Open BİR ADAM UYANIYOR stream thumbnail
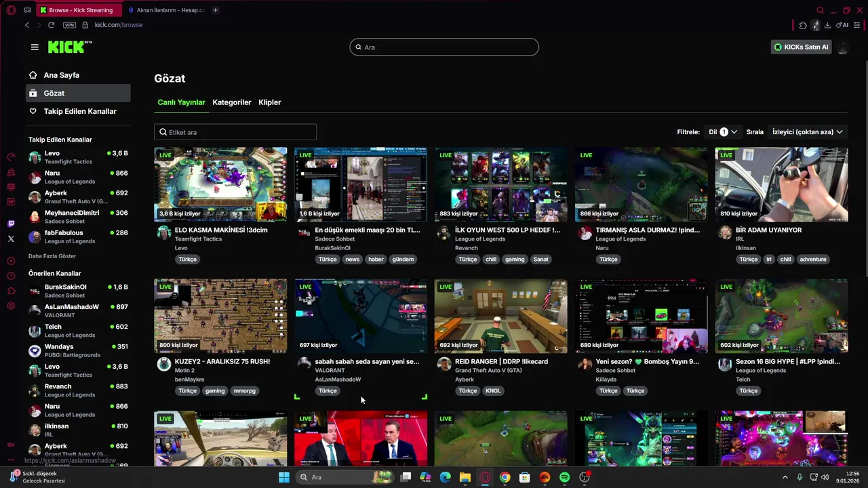This screenshot has width=868, height=488. (781, 184)
